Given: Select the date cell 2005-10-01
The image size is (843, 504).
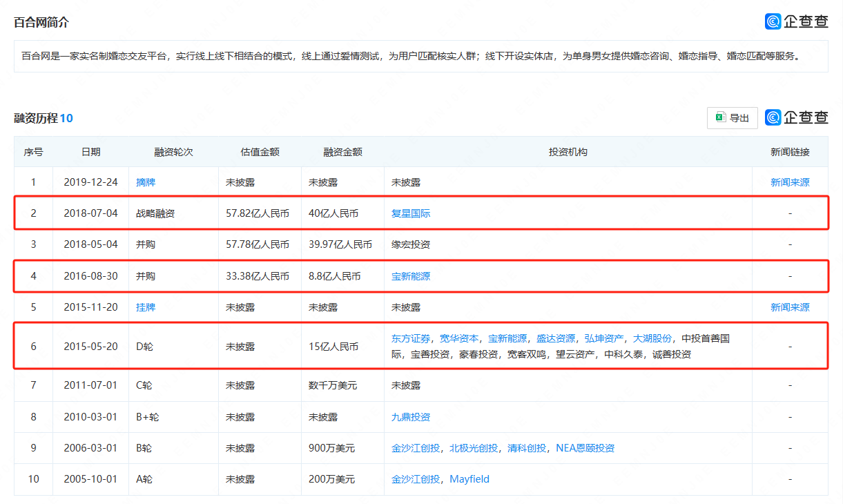Looking at the screenshot, I should pyautogui.click(x=90, y=479).
